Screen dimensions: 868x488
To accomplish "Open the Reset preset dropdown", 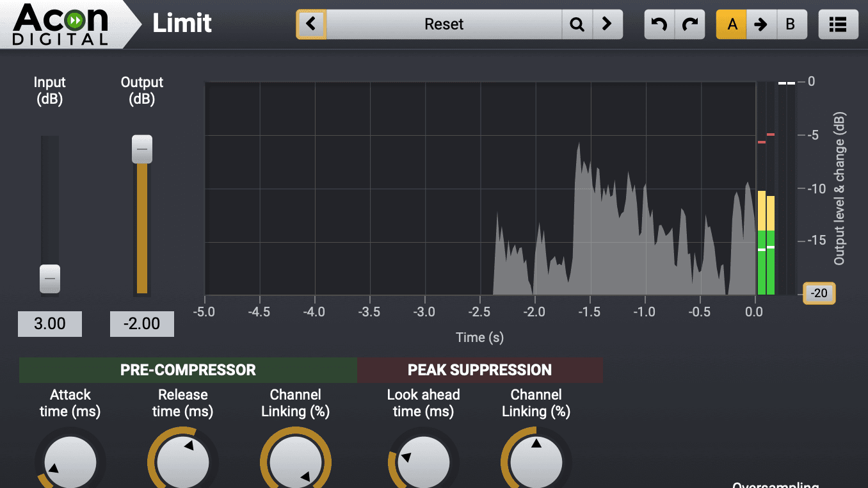I will (444, 24).
